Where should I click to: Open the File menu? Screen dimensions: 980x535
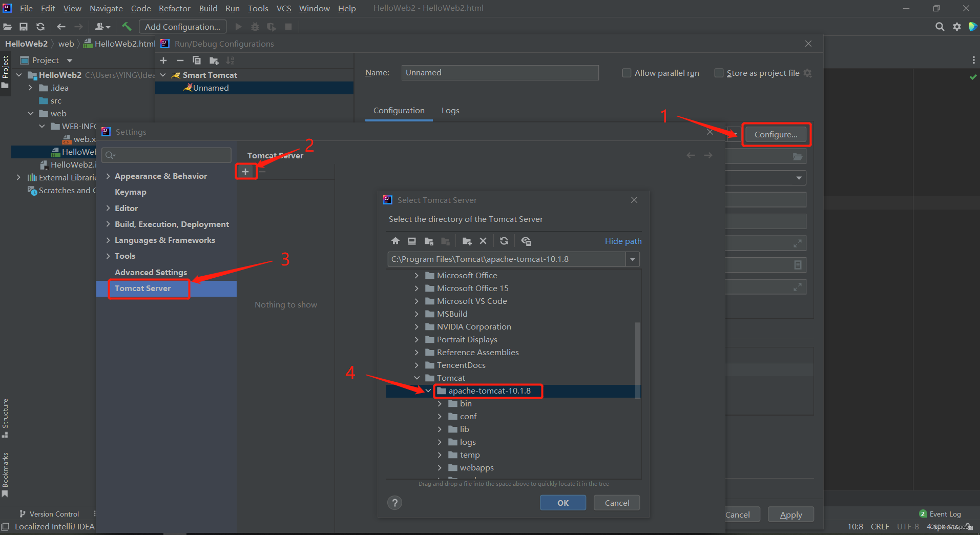point(26,8)
